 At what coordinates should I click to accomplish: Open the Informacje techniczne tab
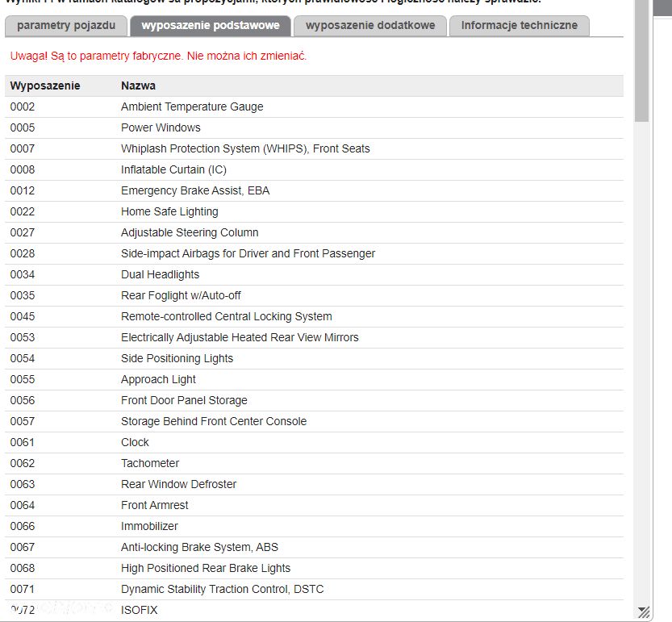coord(519,26)
